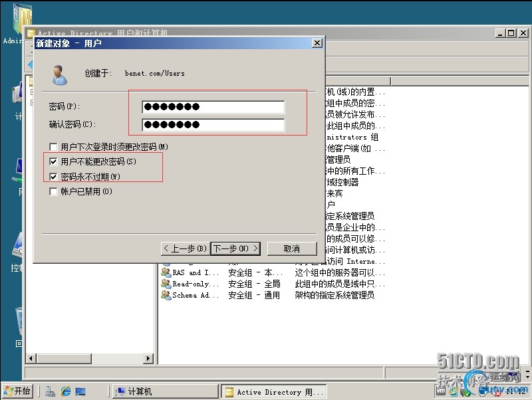The width and height of the screenshot is (532, 400).
Task: Maximize the Active Directory window
Action: pos(511,33)
